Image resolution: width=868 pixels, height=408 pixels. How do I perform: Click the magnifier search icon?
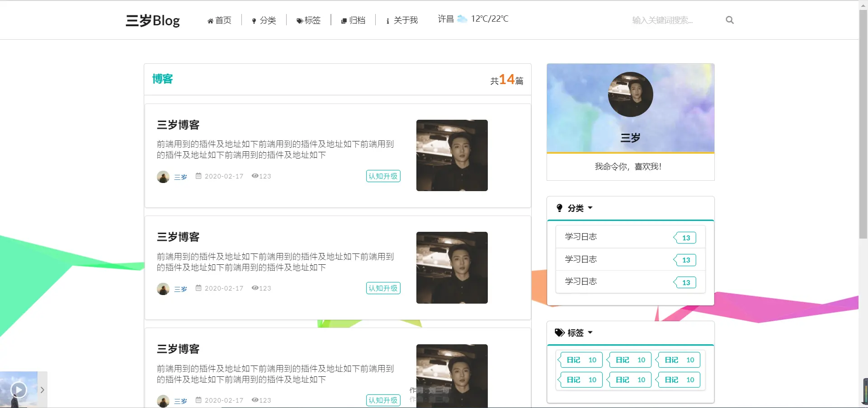pos(730,20)
